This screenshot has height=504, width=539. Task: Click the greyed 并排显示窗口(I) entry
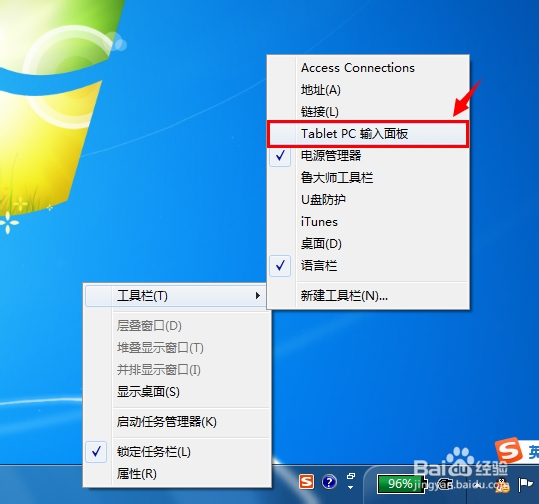177,370
